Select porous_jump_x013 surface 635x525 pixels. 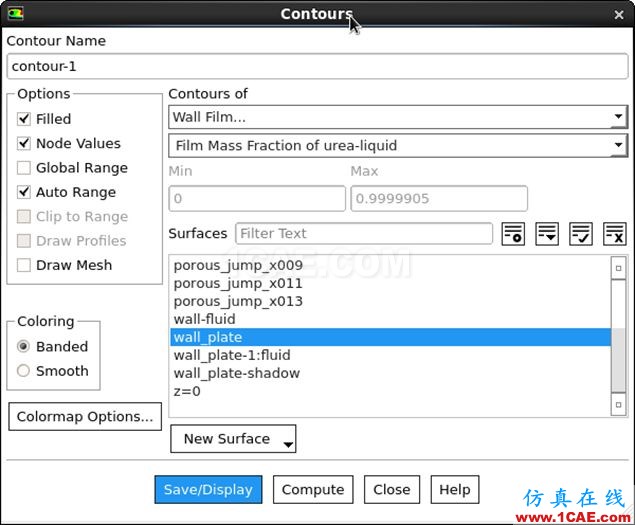click(x=390, y=301)
